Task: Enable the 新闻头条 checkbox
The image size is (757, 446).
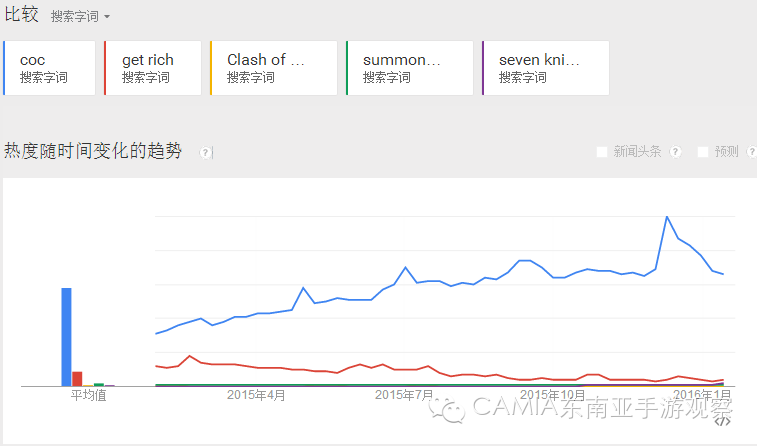Action: pos(602,152)
